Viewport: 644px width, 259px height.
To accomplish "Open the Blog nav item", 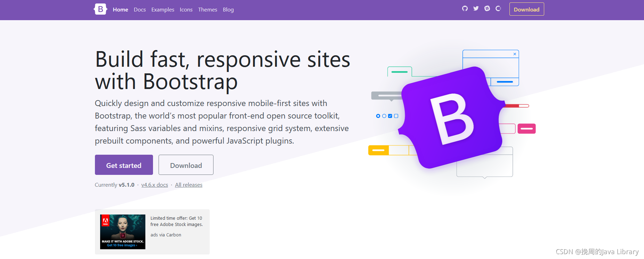I will [228, 10].
